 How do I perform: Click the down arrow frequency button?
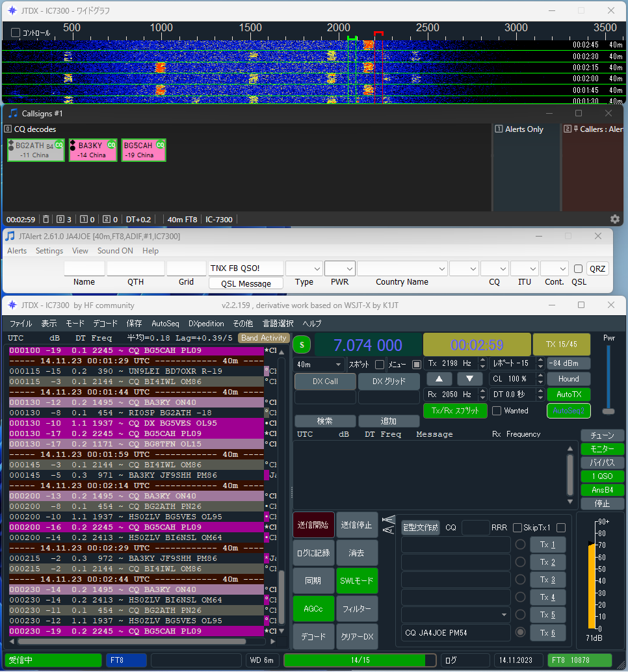tap(469, 379)
